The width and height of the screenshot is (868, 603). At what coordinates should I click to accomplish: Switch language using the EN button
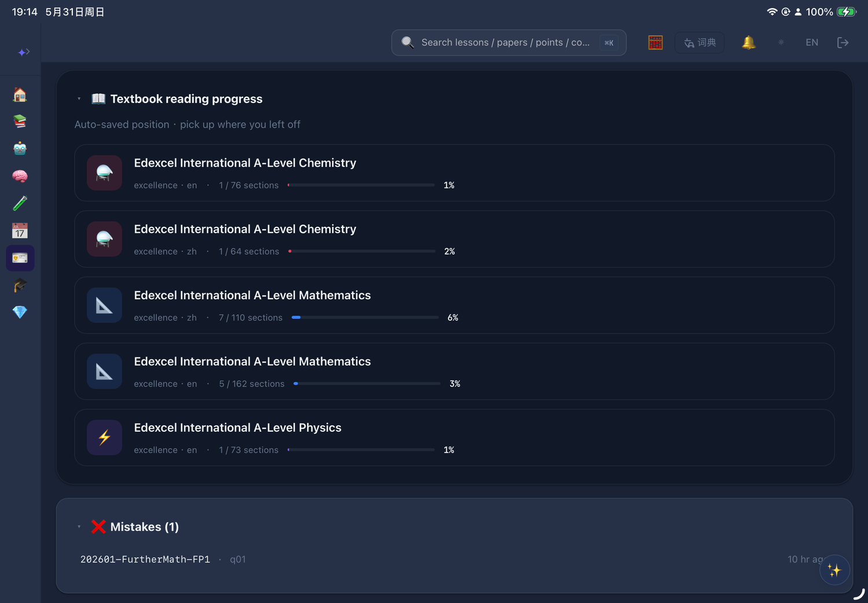[812, 42]
